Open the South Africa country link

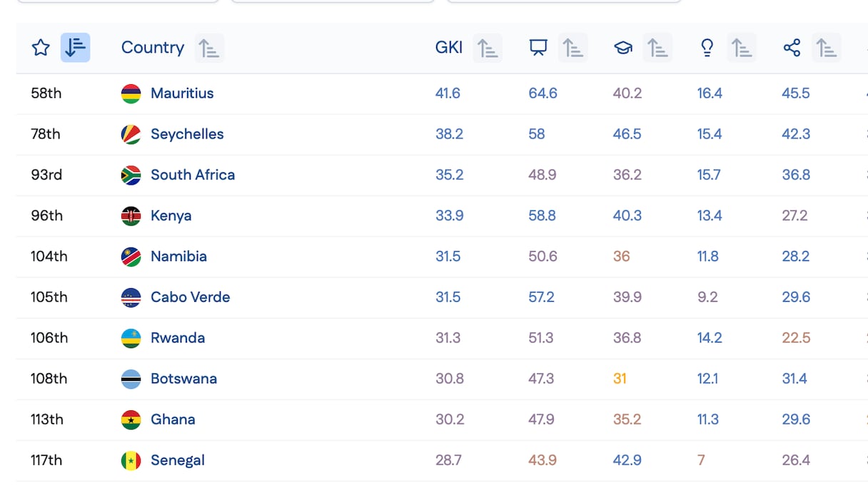pyautogui.click(x=192, y=175)
